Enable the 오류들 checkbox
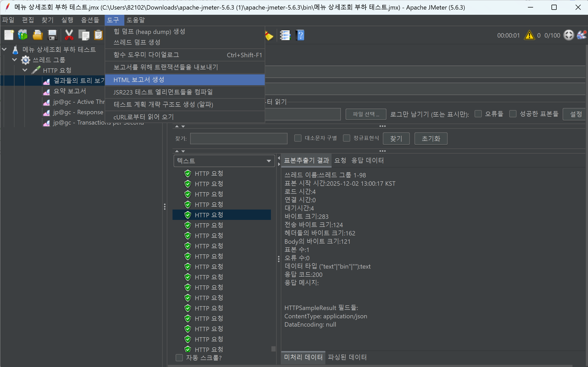This screenshot has width=588, height=367. coord(478,114)
